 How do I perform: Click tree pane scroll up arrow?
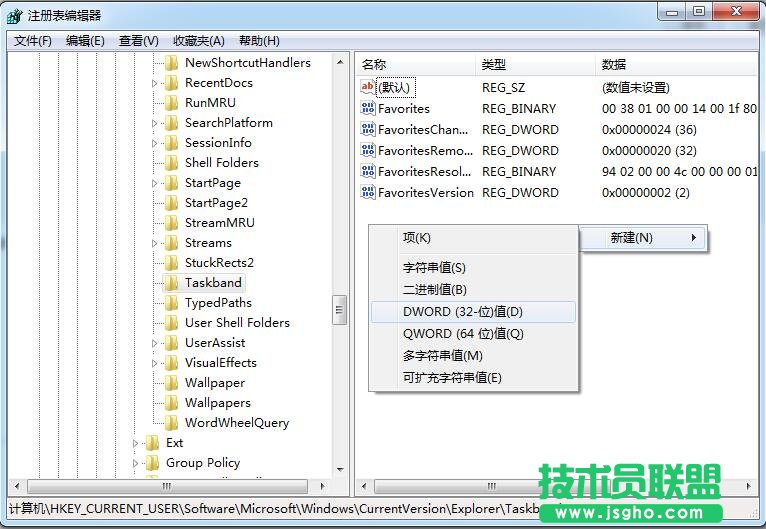tap(340, 63)
